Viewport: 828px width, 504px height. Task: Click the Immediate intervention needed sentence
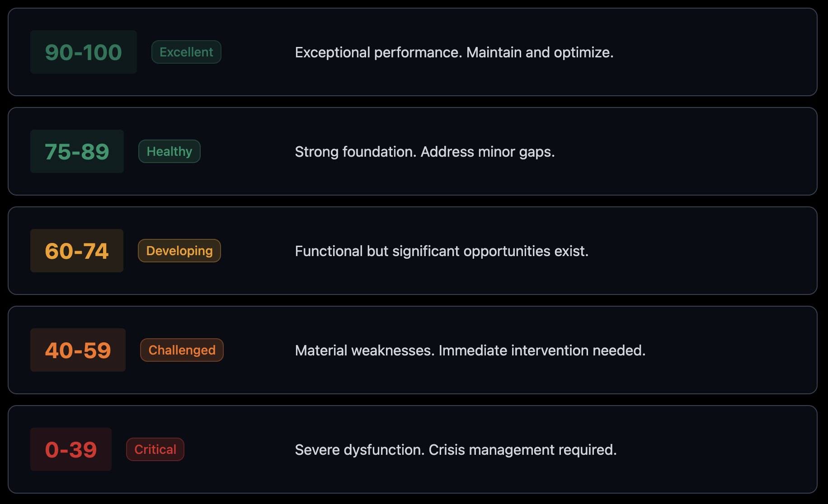click(542, 350)
